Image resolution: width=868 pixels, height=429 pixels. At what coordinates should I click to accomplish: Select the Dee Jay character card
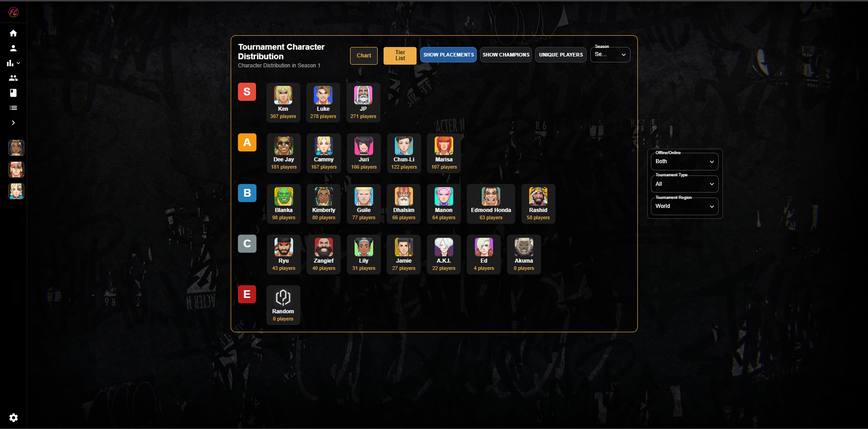[284, 153]
